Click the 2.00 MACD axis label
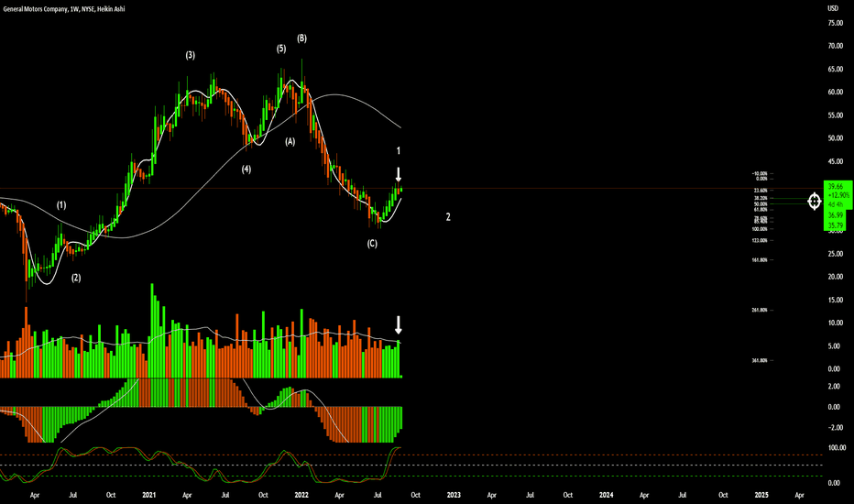The height and width of the screenshot is (504, 854). [x=834, y=387]
